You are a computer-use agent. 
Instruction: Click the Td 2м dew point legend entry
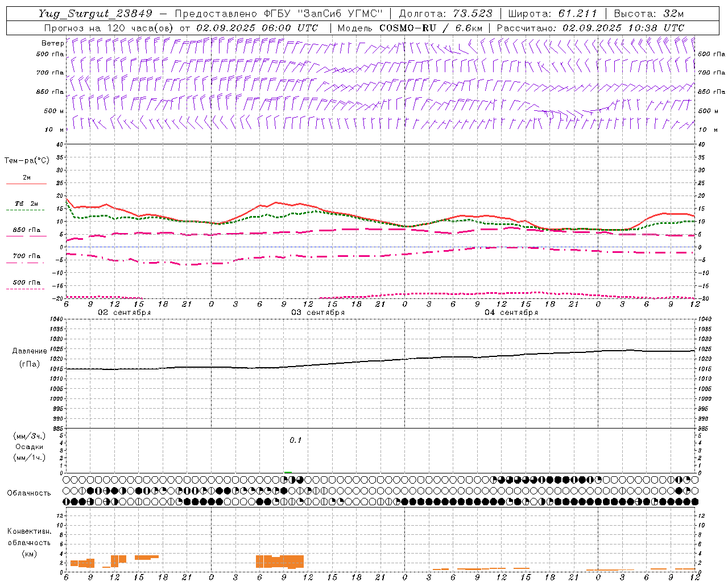(x=27, y=203)
